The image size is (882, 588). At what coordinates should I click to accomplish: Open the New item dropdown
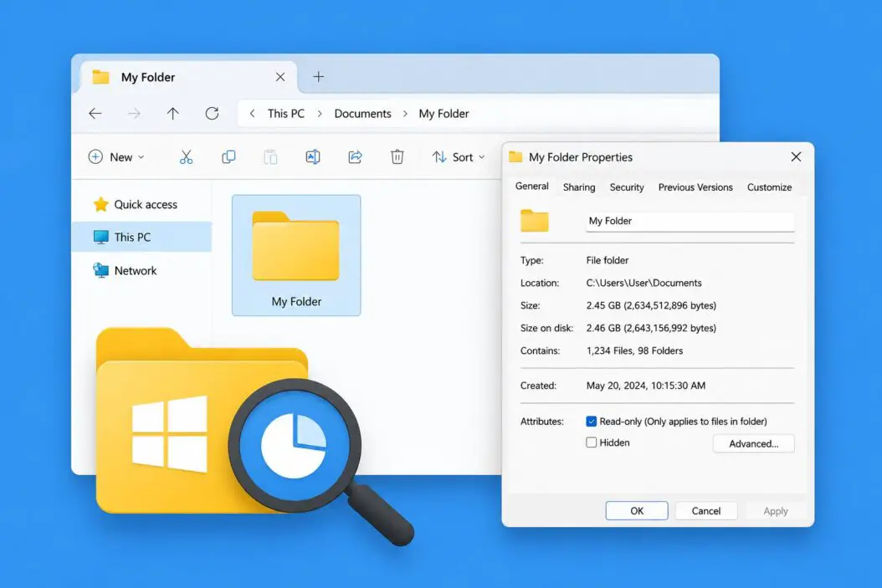coord(116,157)
